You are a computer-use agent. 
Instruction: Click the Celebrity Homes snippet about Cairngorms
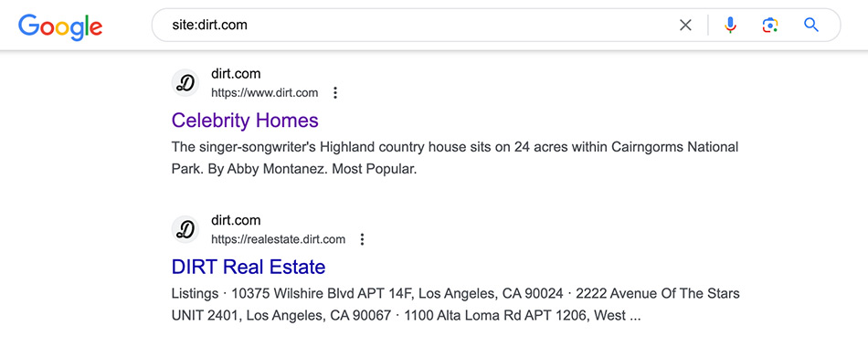(455, 158)
